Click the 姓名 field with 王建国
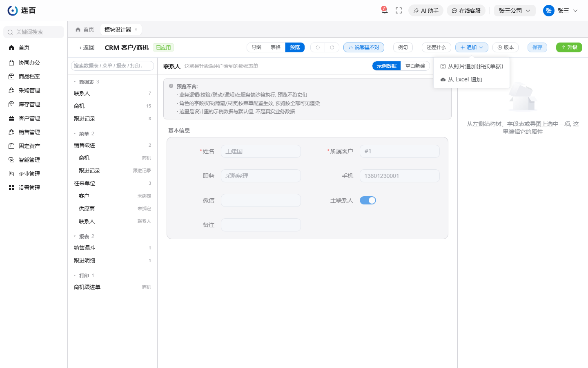This screenshot has height=368, width=588. coord(261,151)
